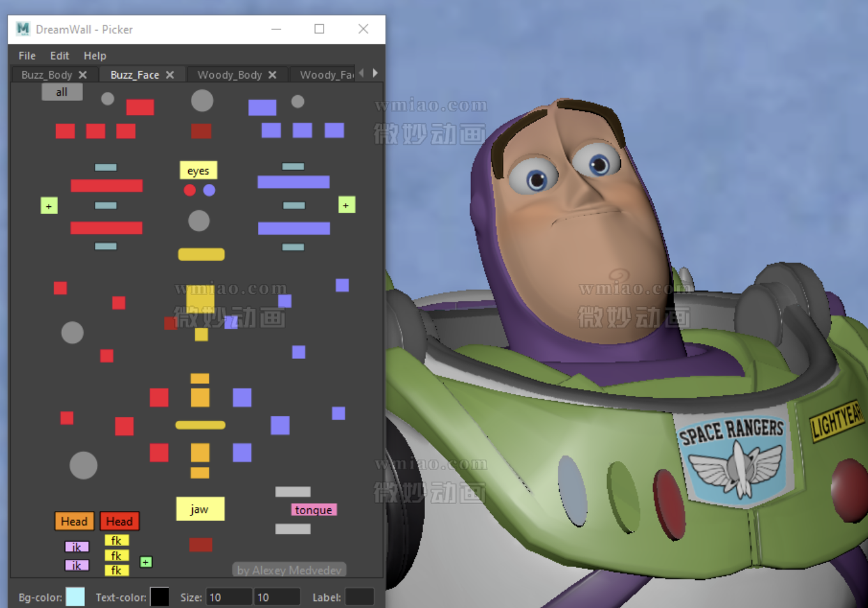This screenshot has width=868, height=608.
Task: Switch to the Woody_Body tab
Action: click(x=230, y=75)
